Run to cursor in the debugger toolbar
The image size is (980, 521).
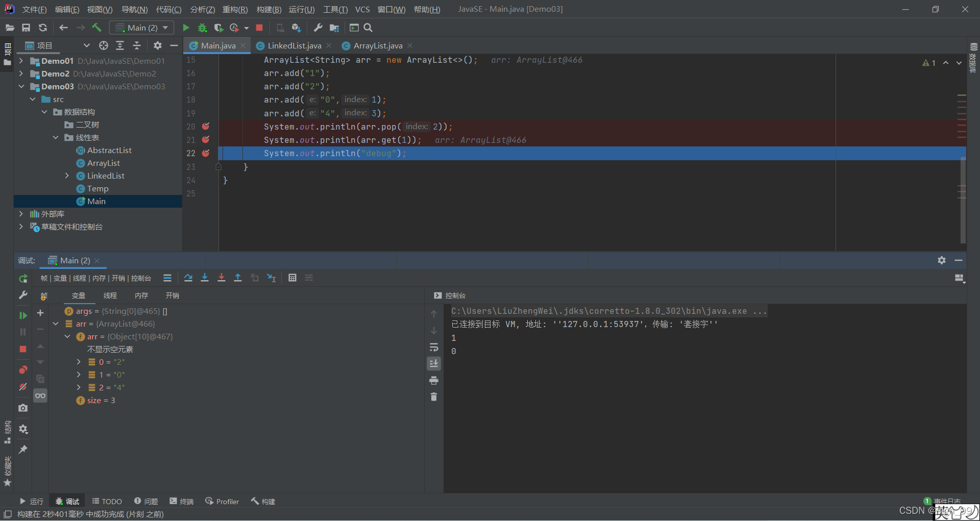click(x=272, y=278)
